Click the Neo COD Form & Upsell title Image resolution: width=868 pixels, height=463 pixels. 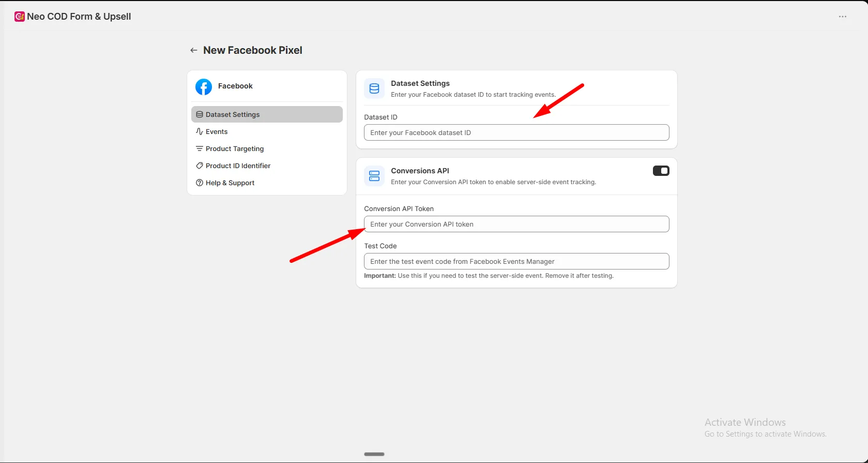pyautogui.click(x=79, y=17)
